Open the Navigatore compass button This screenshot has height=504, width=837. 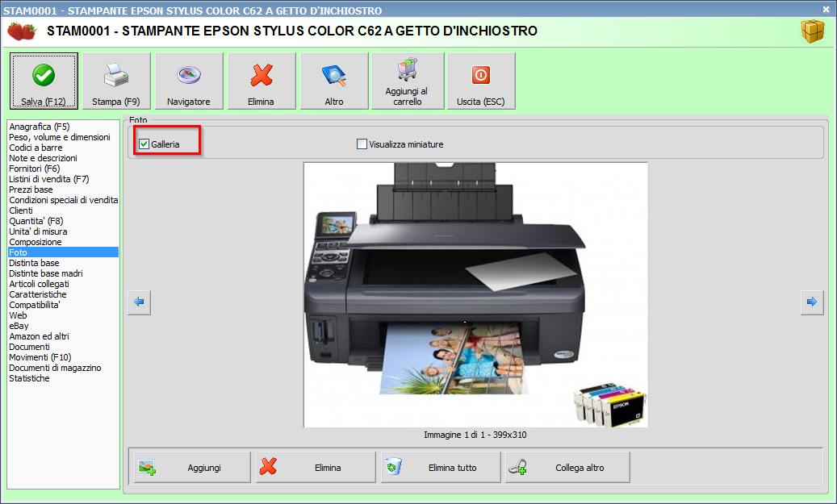tap(189, 81)
